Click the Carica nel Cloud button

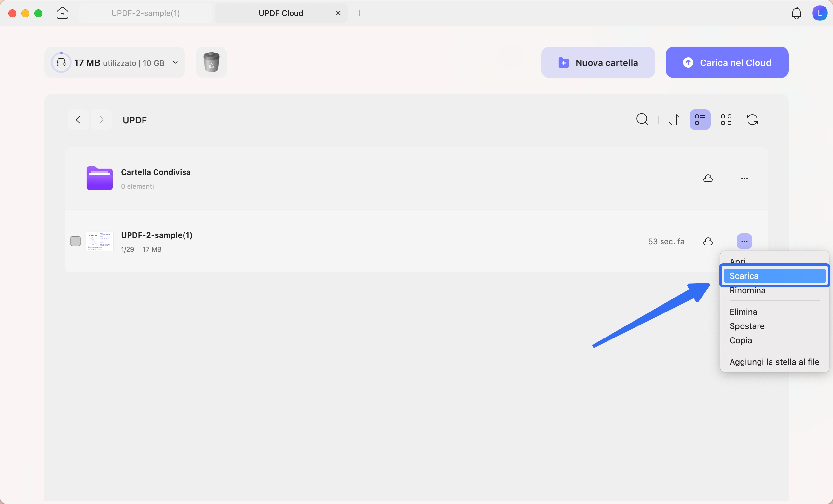[x=727, y=62]
